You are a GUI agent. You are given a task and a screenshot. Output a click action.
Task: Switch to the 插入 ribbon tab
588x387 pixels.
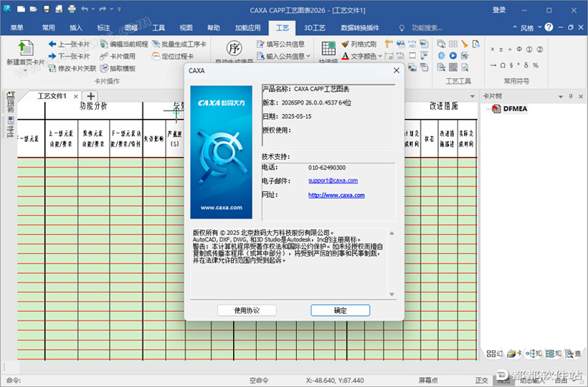pos(76,28)
